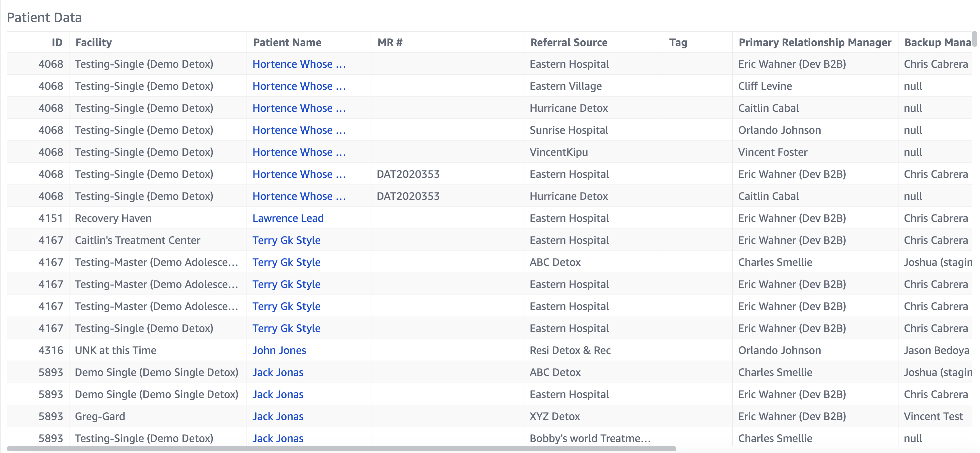Open John Jones patient record link
The image size is (980, 453).
click(279, 350)
